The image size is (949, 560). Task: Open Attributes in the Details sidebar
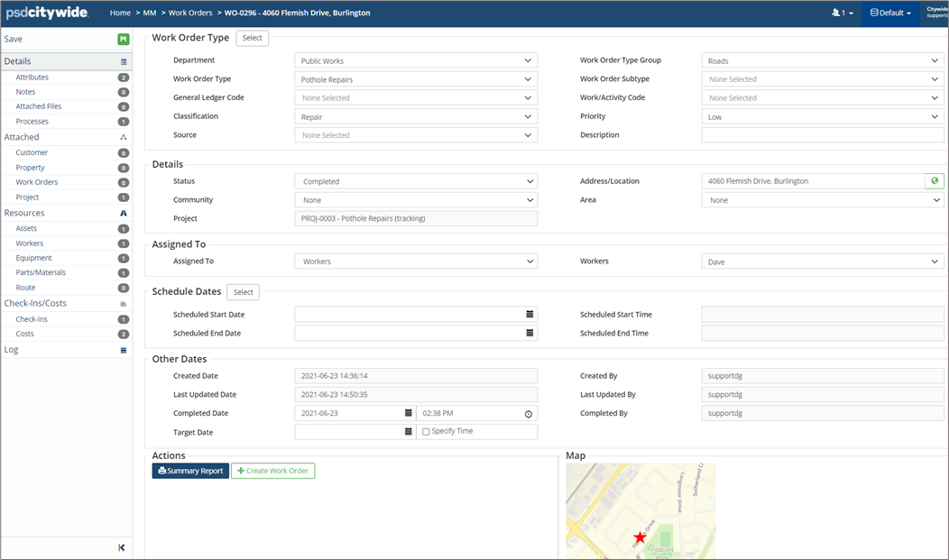(32, 78)
